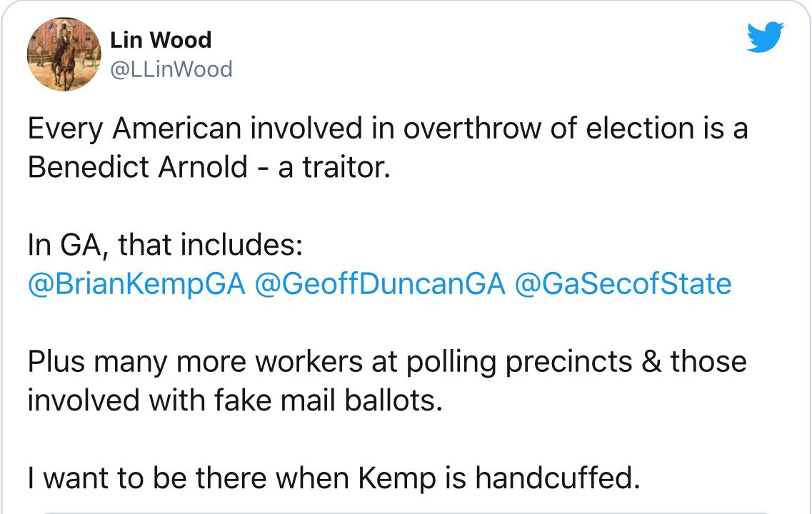Open the @LLinWood handle link
The image size is (812, 514).
click(171, 69)
